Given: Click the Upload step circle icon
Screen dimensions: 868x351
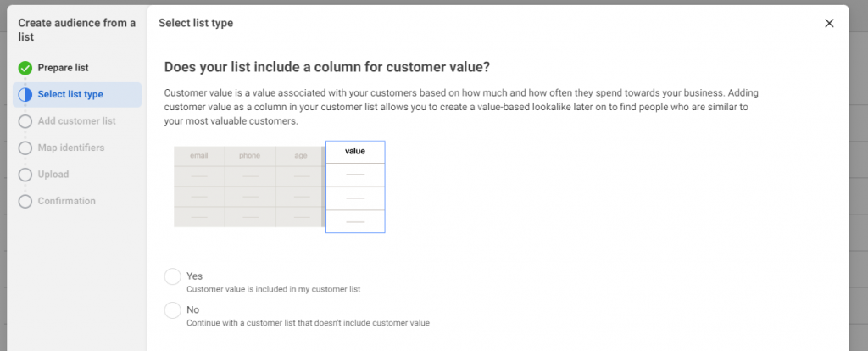Looking at the screenshot, I should coord(25,175).
